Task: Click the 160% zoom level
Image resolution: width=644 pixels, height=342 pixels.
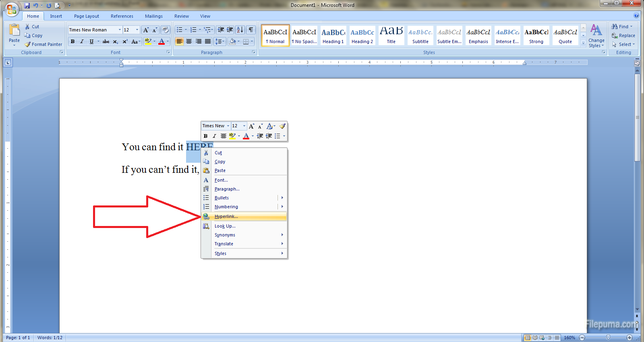Action: pyautogui.click(x=569, y=338)
